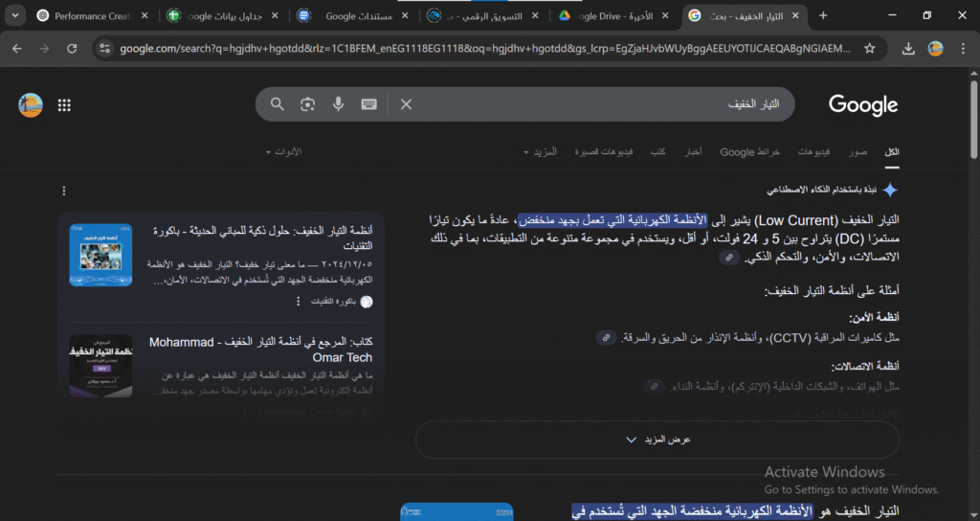Switch to Google Drive الأخيرة tab
This screenshot has height=521, width=980.
[x=614, y=16]
